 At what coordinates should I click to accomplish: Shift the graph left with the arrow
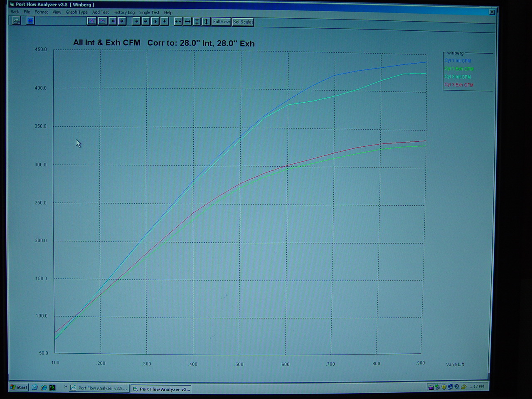click(136, 21)
